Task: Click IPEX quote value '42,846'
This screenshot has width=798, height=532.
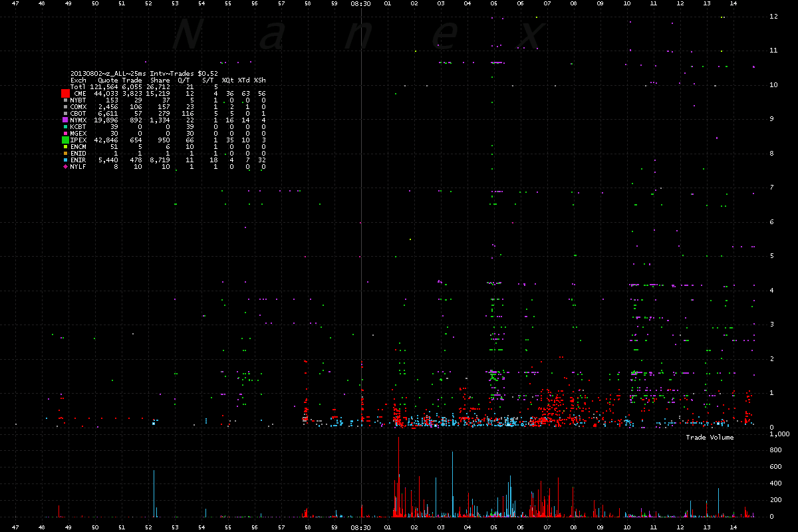Action: click(x=106, y=140)
